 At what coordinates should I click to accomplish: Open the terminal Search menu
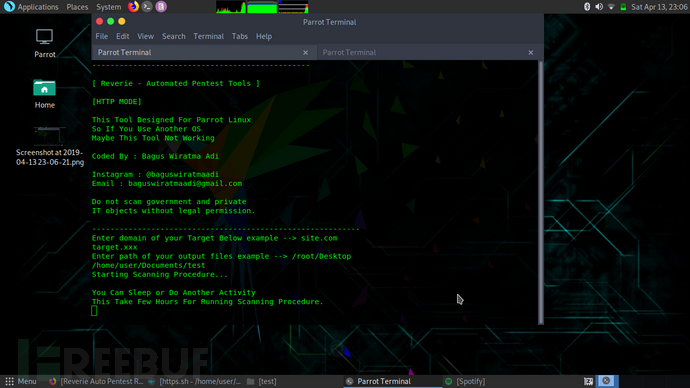pyautogui.click(x=173, y=36)
